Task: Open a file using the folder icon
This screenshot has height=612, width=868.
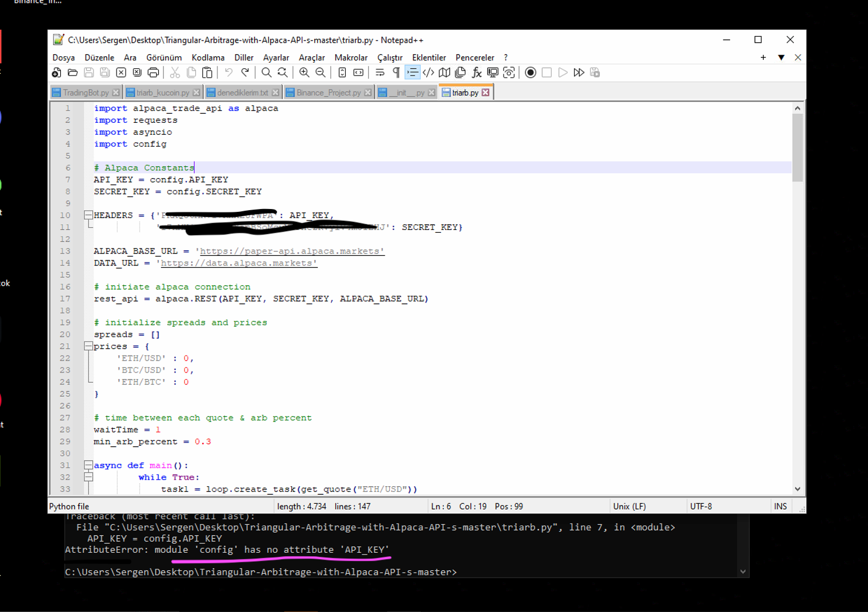Action: [73, 73]
